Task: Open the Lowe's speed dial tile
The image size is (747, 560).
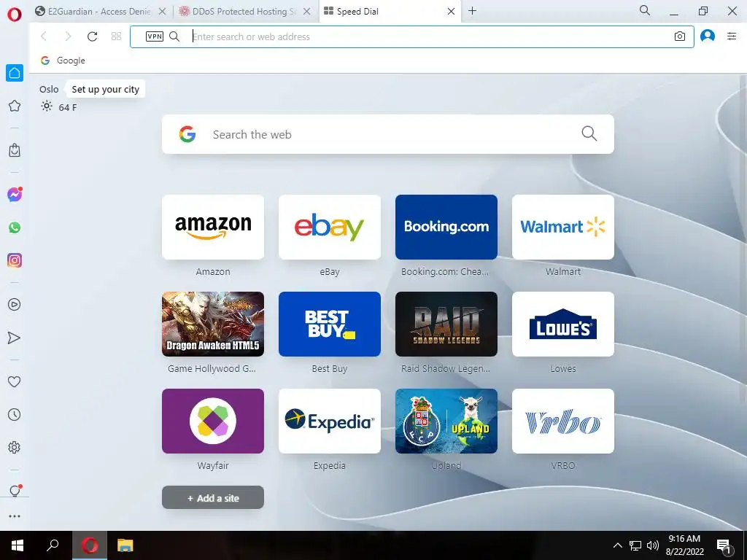Action: tap(563, 324)
